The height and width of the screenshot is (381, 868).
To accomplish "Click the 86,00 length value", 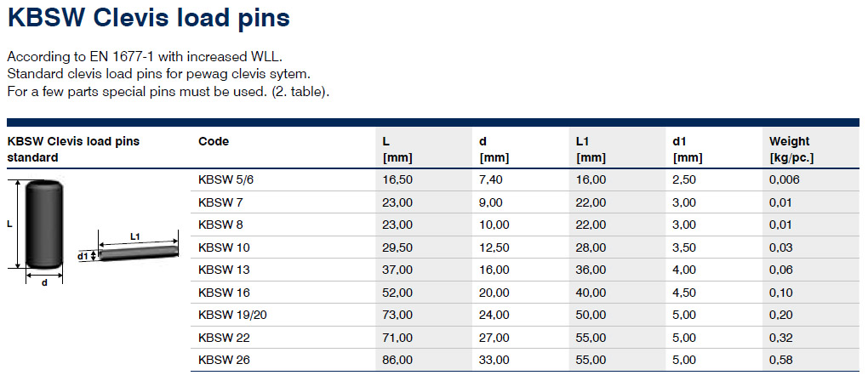I will (397, 360).
